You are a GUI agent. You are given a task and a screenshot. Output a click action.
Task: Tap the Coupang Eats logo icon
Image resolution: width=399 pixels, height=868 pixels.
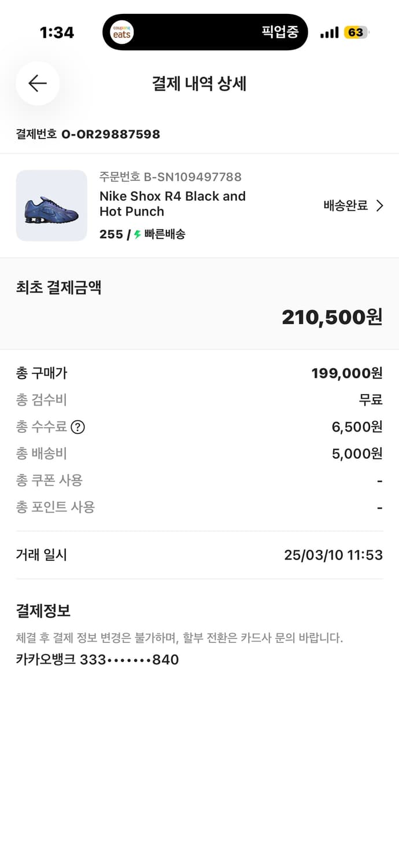[x=121, y=32]
